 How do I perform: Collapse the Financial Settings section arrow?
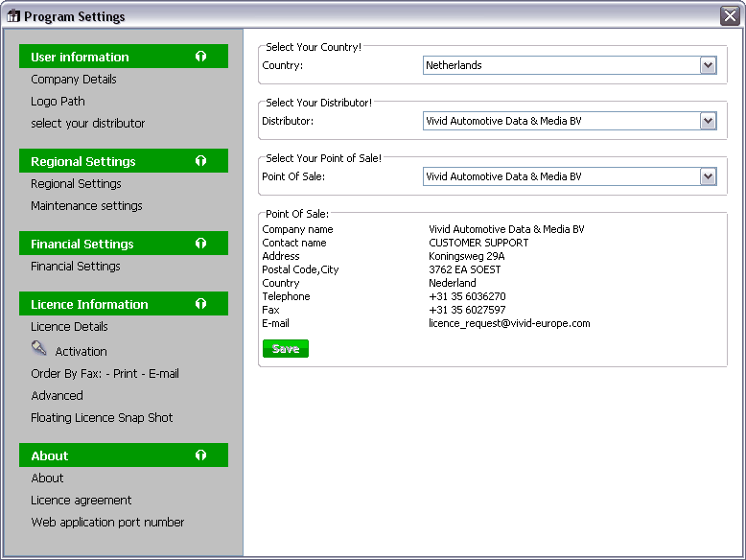[x=200, y=244]
